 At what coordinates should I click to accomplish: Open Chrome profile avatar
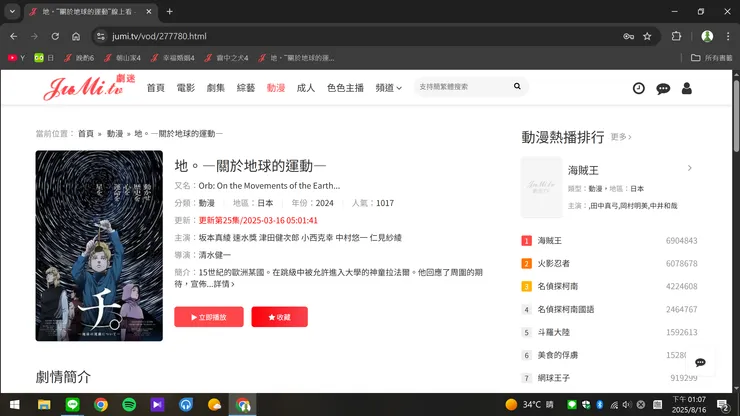[707, 36]
